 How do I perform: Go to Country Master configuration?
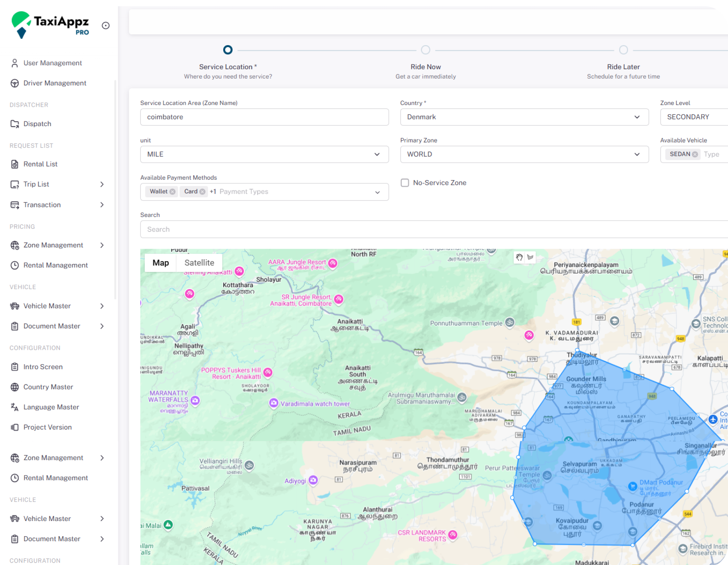(x=48, y=387)
